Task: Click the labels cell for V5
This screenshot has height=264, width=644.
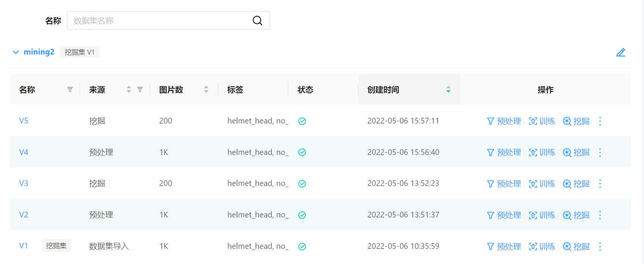Action: pos(258,121)
